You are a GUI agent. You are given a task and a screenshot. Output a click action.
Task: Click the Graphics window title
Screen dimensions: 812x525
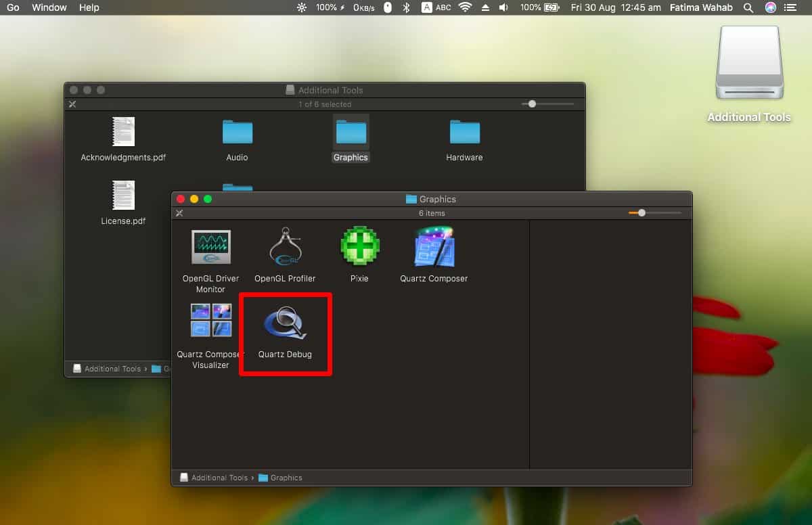(431, 199)
